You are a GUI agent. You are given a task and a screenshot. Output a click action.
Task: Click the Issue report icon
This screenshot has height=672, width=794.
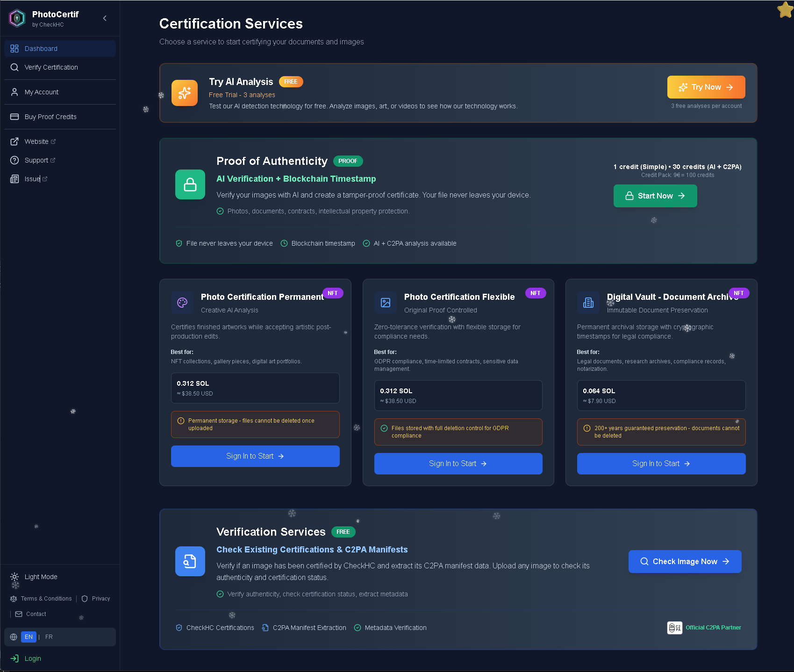(x=14, y=179)
